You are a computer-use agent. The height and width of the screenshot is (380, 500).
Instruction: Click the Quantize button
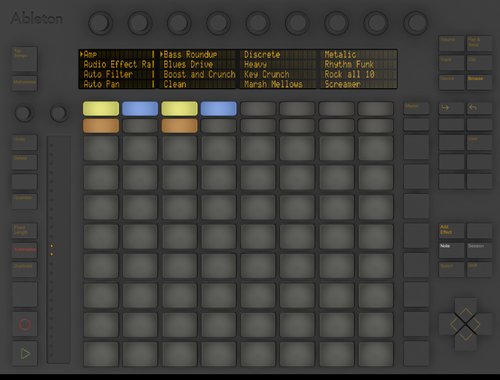pyautogui.click(x=25, y=202)
